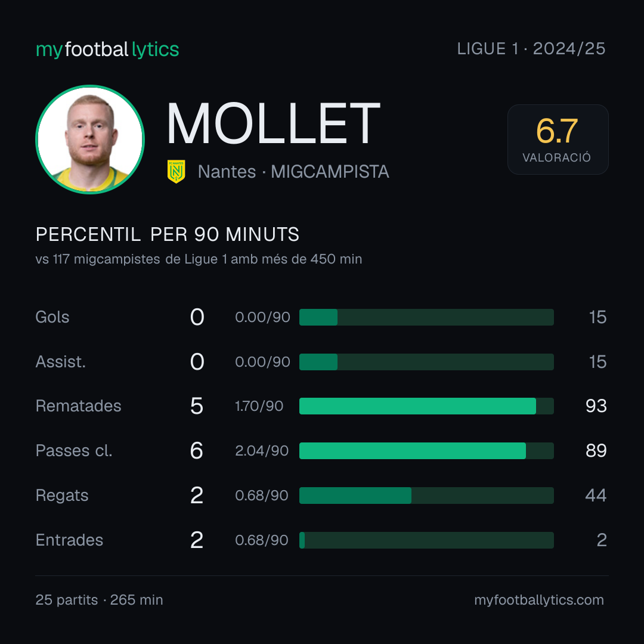Image resolution: width=644 pixels, height=644 pixels.
Task: Click the Entrades 0.68/90 rate value
Action: 262,540
